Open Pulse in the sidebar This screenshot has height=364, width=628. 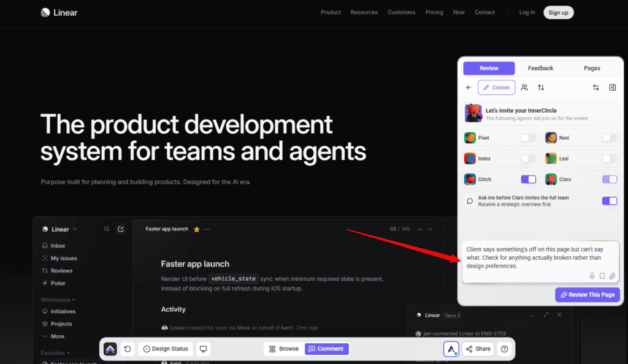click(54, 282)
